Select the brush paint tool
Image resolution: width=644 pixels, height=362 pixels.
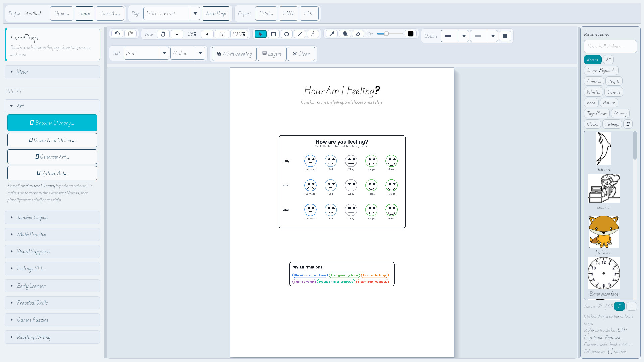pos(332,34)
